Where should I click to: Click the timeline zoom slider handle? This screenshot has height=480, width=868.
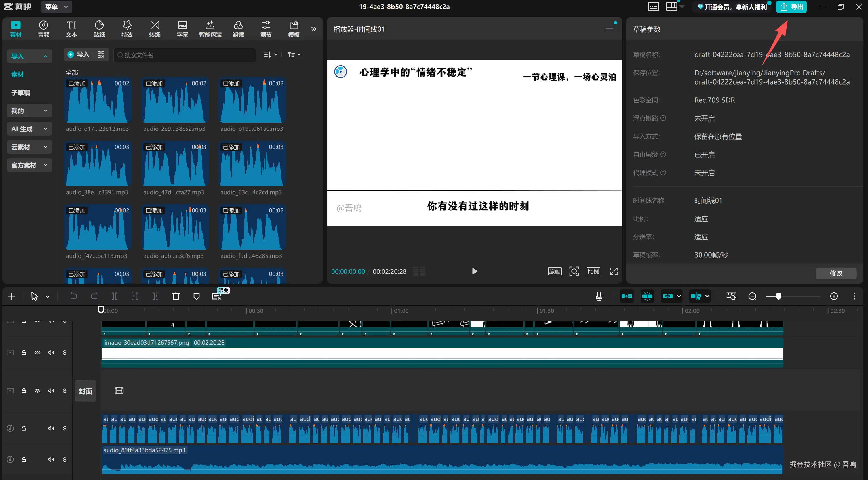778,296
